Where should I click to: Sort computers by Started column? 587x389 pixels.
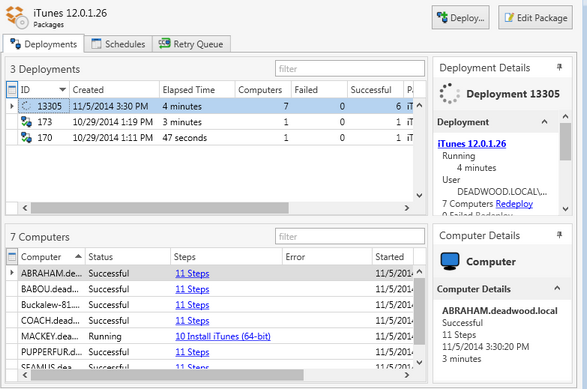393,257
